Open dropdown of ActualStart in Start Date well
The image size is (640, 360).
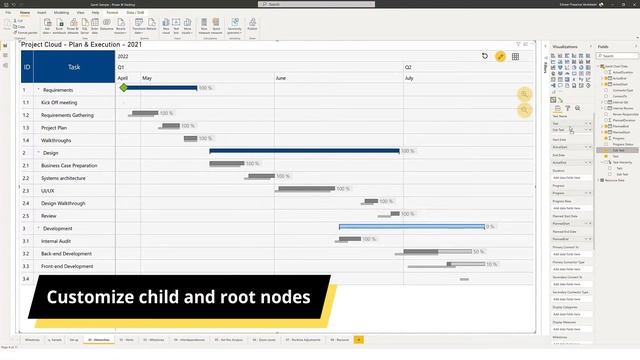(x=587, y=147)
